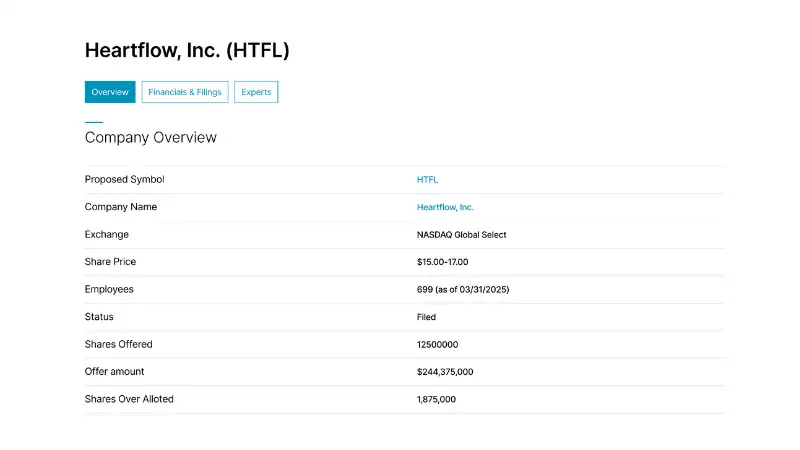Select the 12500000 shares offered value
This screenshot has height=450, width=800.
coord(437,345)
